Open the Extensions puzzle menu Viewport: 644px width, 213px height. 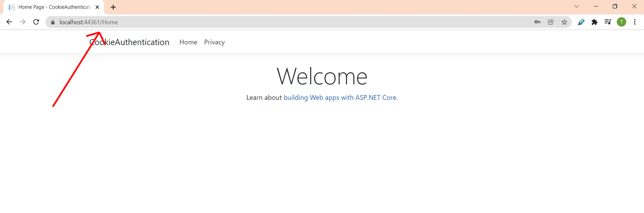(x=594, y=22)
